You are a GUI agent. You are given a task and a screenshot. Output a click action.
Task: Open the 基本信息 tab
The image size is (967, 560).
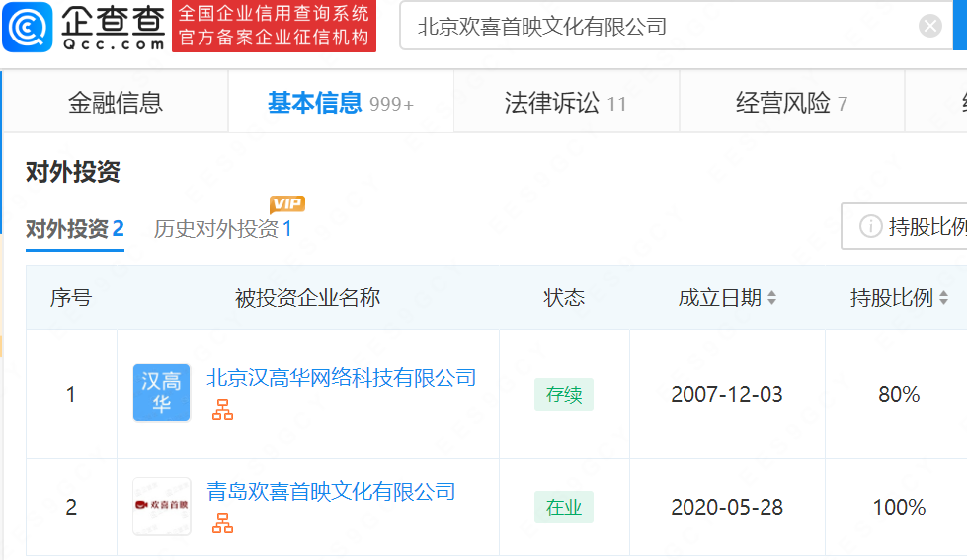(x=341, y=103)
